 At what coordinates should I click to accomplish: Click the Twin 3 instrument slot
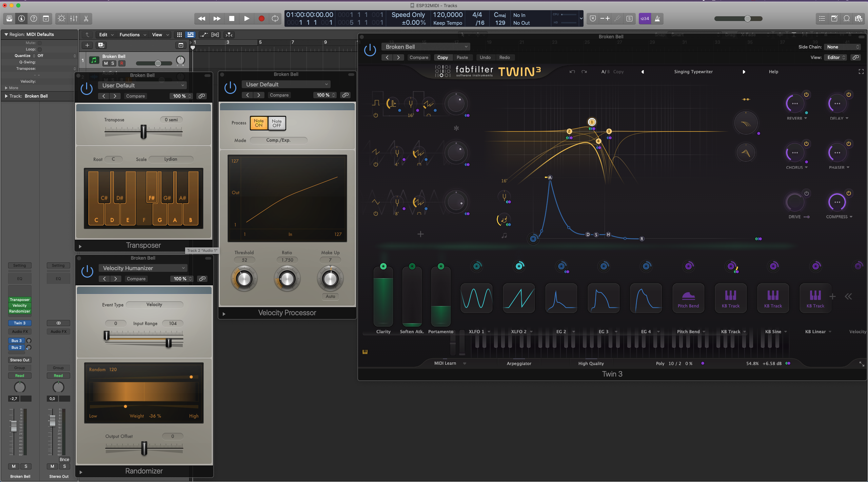pos(20,323)
